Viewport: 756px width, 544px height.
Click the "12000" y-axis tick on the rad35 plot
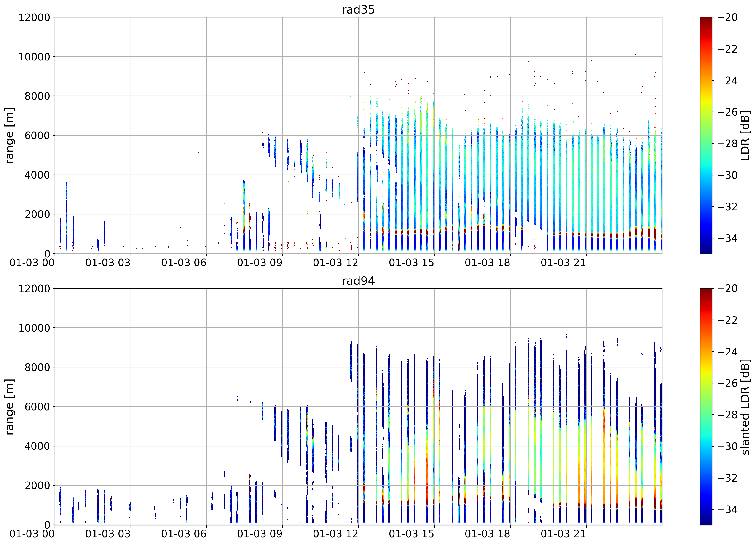tap(34, 17)
